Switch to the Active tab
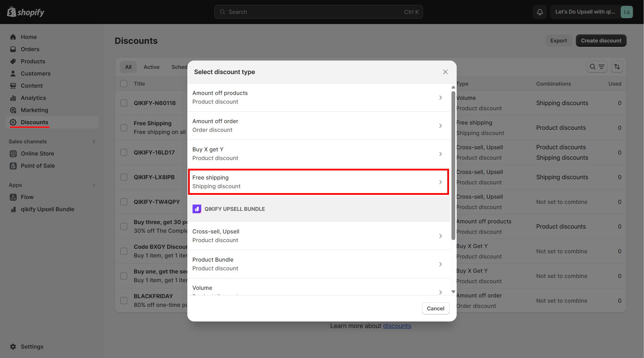644x358 pixels. point(152,67)
